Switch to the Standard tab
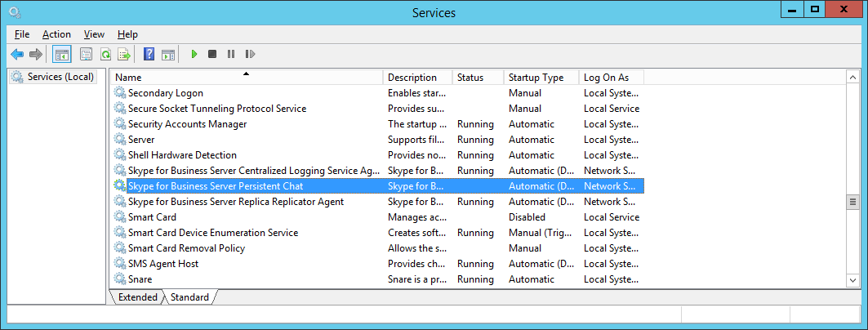The width and height of the screenshot is (868, 330). 189,297
